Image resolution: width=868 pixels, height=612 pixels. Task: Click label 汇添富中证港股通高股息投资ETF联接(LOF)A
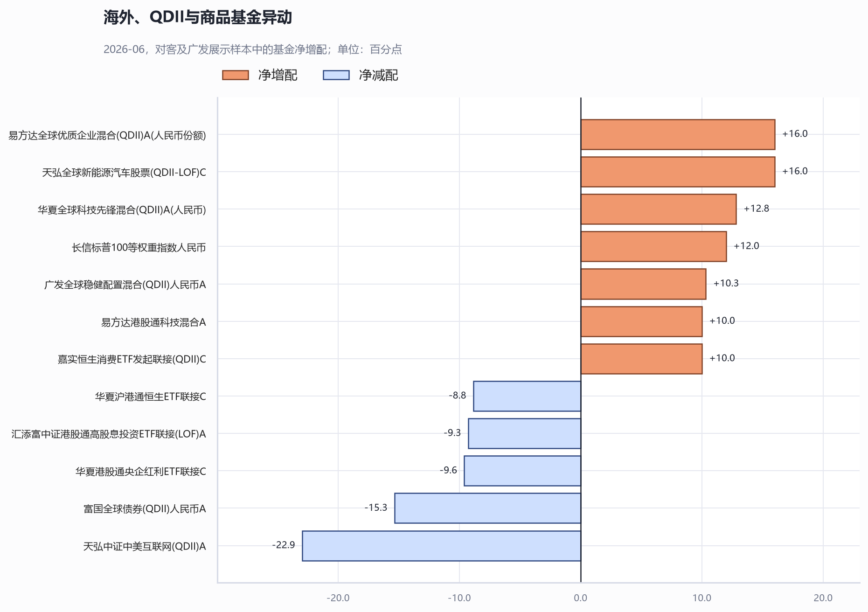click(109, 434)
